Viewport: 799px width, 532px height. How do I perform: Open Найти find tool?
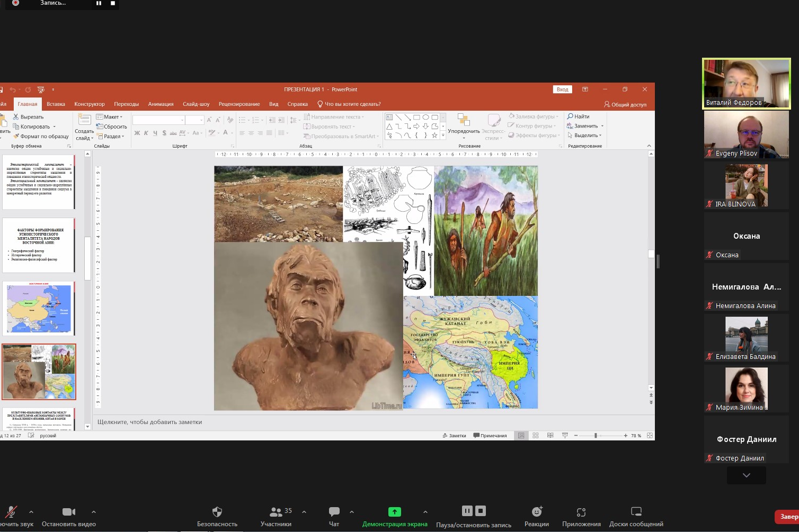click(578, 116)
